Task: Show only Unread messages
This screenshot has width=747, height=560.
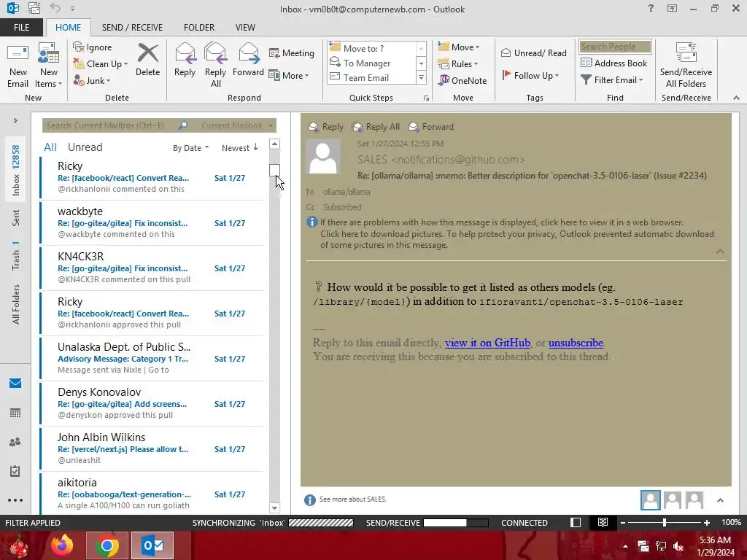Action: [x=85, y=147]
